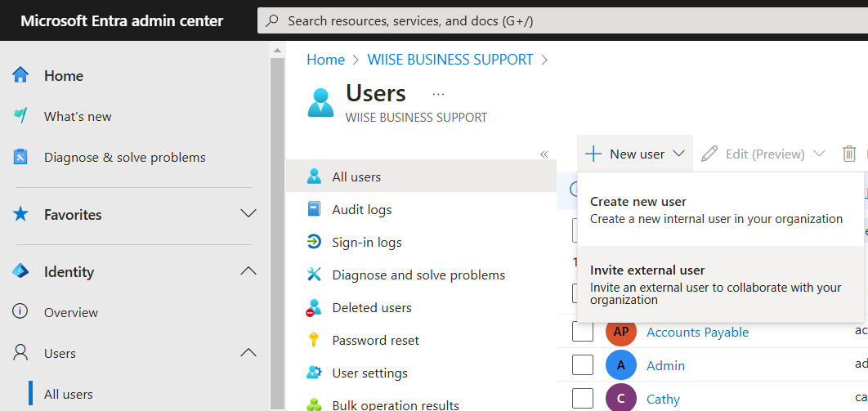Choose Create new user from dropdown
This screenshot has width=868, height=411.
720,210
